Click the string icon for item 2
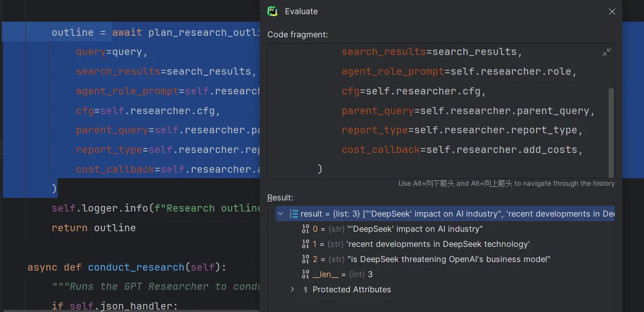Screen dimensions: 644x312 (x=305, y=259)
